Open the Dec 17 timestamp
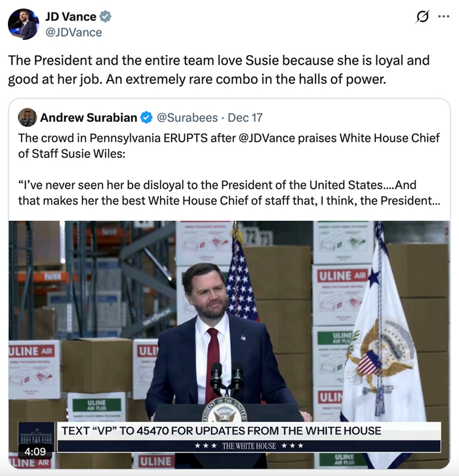The width and height of the screenshot is (459, 476). click(245, 117)
